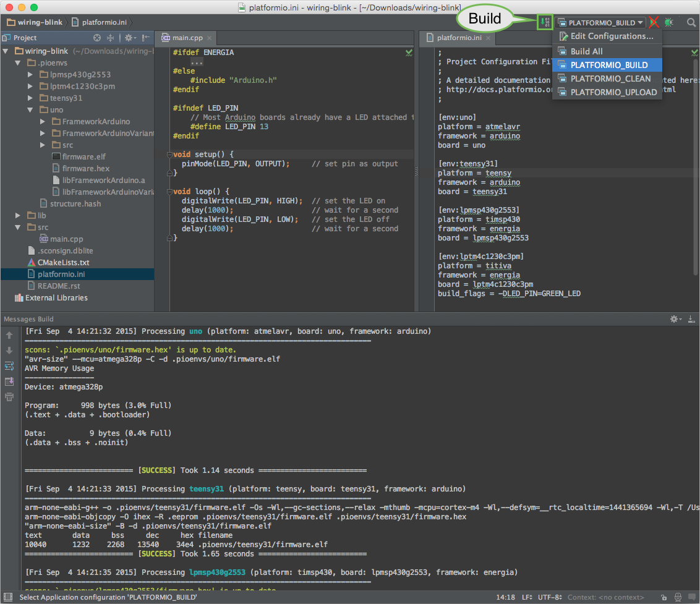Open Search Everywhere magnifier icon
Screen dimensions: 700x604
(691, 22)
